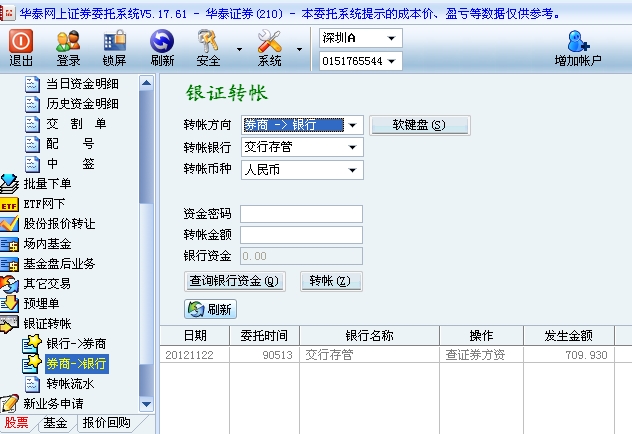
Task: Click the sidebar scroll up arrow
Action: click(146, 83)
